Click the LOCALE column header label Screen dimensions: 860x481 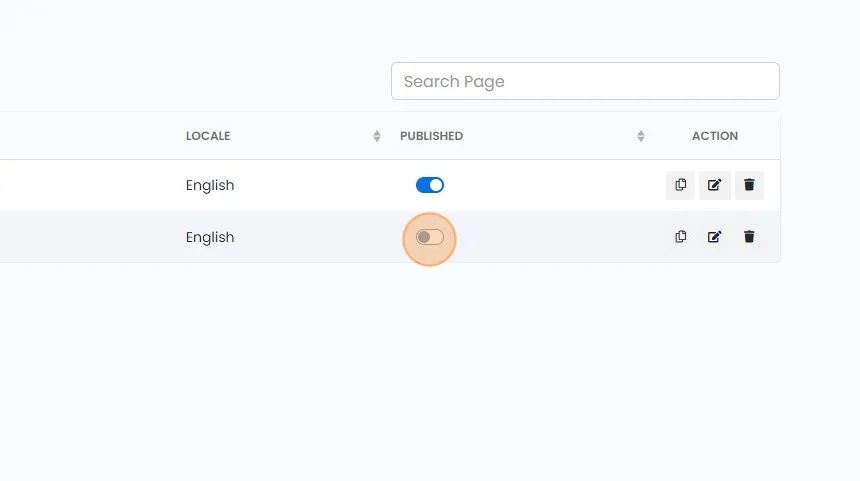(208, 136)
